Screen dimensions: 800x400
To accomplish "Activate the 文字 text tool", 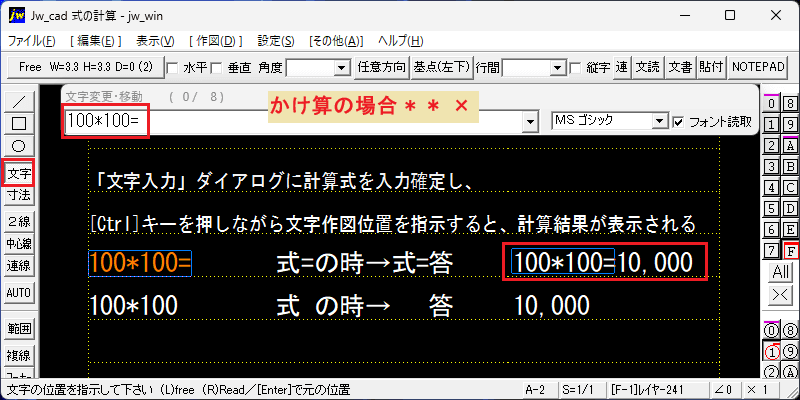I will click(19, 172).
